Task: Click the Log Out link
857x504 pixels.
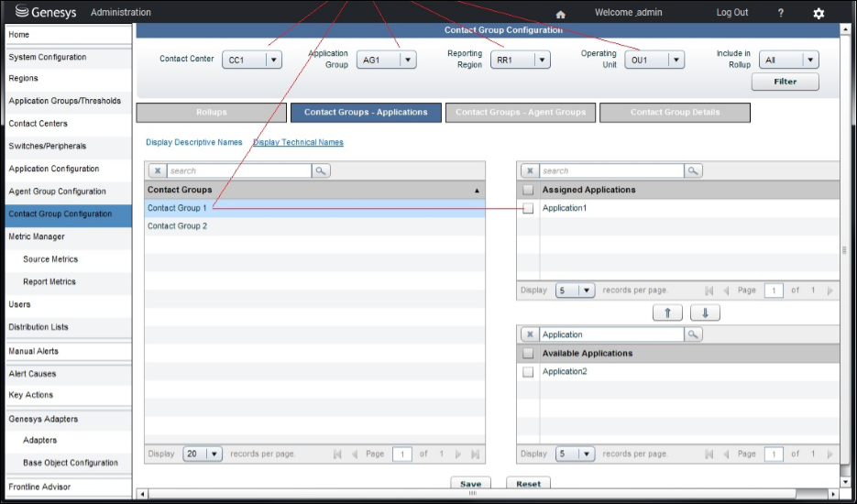Action: (731, 13)
